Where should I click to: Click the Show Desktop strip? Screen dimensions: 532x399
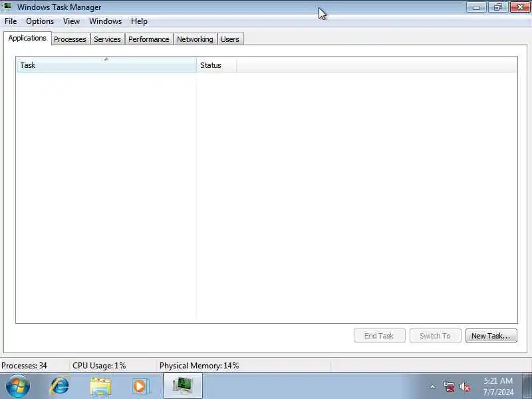(x=527, y=386)
